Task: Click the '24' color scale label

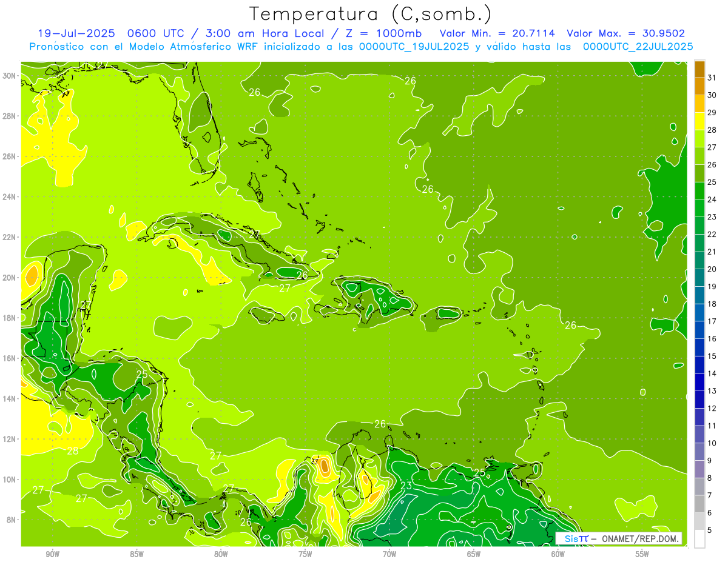Action: pos(712,199)
